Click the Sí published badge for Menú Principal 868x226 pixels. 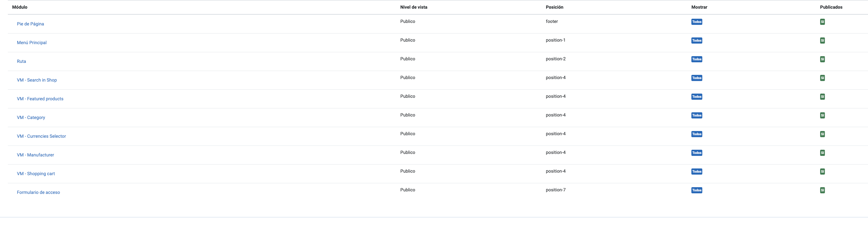[x=822, y=41]
